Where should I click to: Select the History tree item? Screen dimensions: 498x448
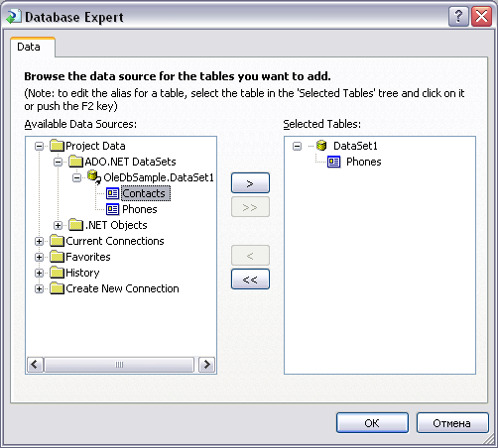coord(82,273)
